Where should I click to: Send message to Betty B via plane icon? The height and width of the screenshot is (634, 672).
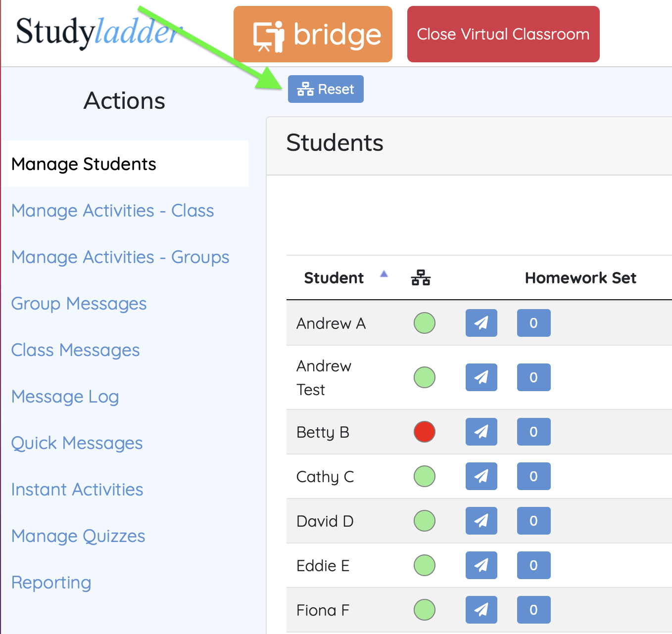pyautogui.click(x=481, y=432)
